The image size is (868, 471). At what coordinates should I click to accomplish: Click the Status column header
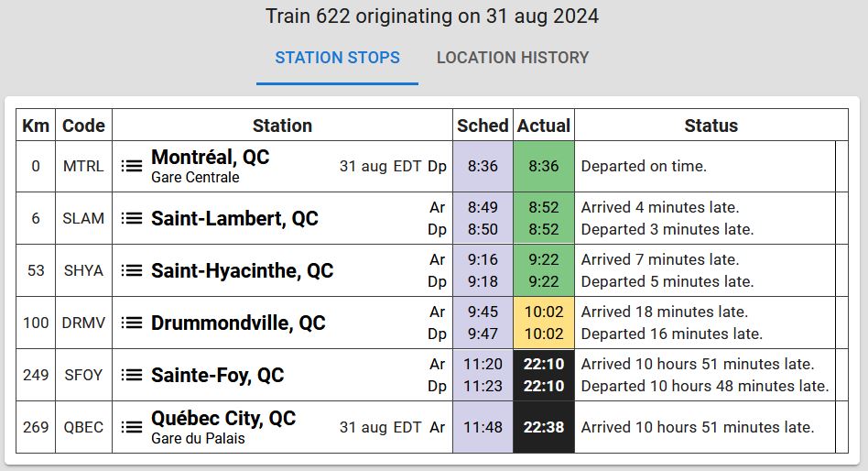point(711,126)
